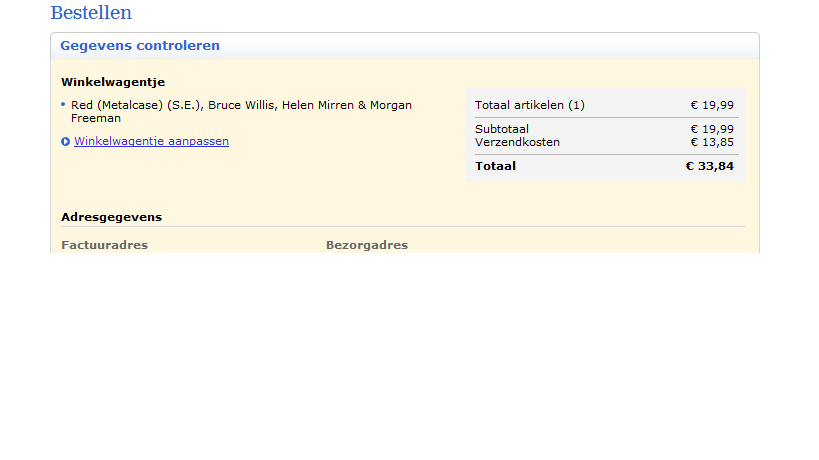This screenshot has width=819, height=460.
Task: Click the Adresgegevens section heading
Action: [x=111, y=217]
